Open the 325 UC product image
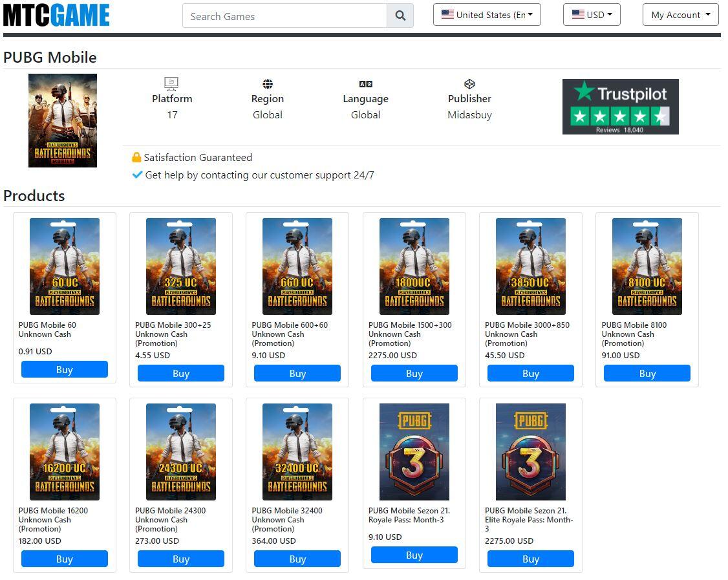 (x=181, y=266)
